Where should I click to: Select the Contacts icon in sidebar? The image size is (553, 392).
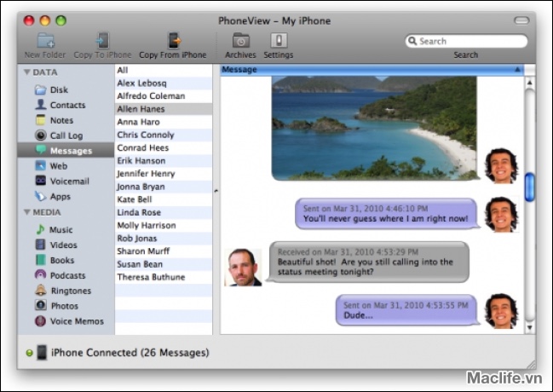click(x=41, y=105)
